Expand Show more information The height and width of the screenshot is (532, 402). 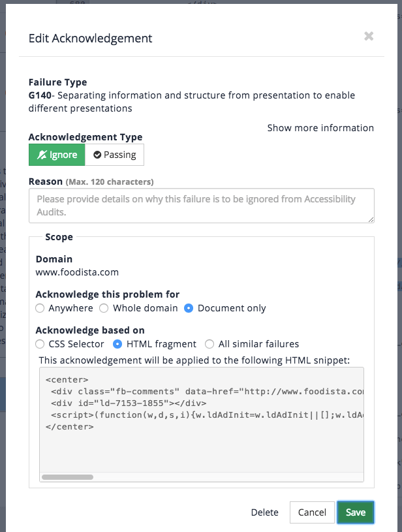pyautogui.click(x=320, y=128)
